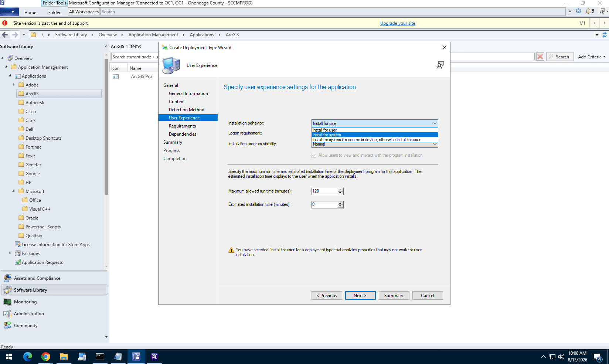
Task: Choose Install for user in dropdown list
Action: (375, 130)
